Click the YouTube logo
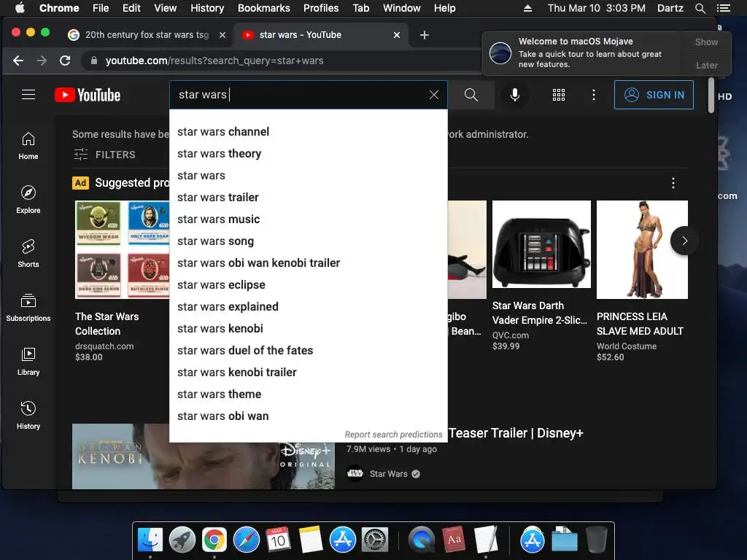The image size is (747, 560). coord(88,95)
